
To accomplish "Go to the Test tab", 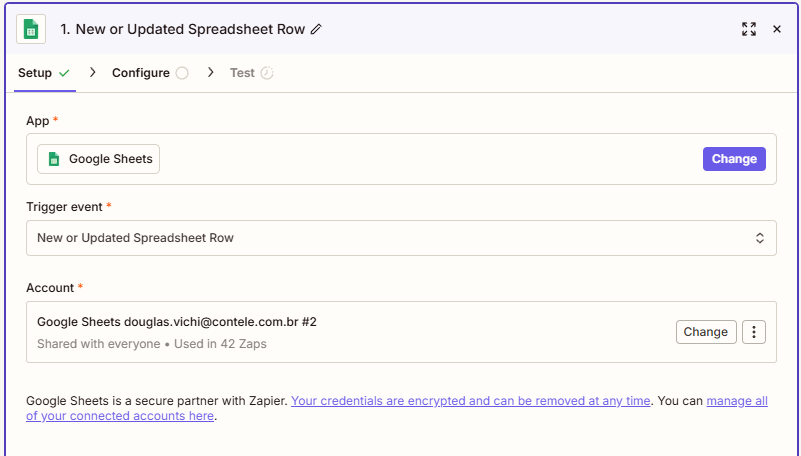I will (242, 73).
